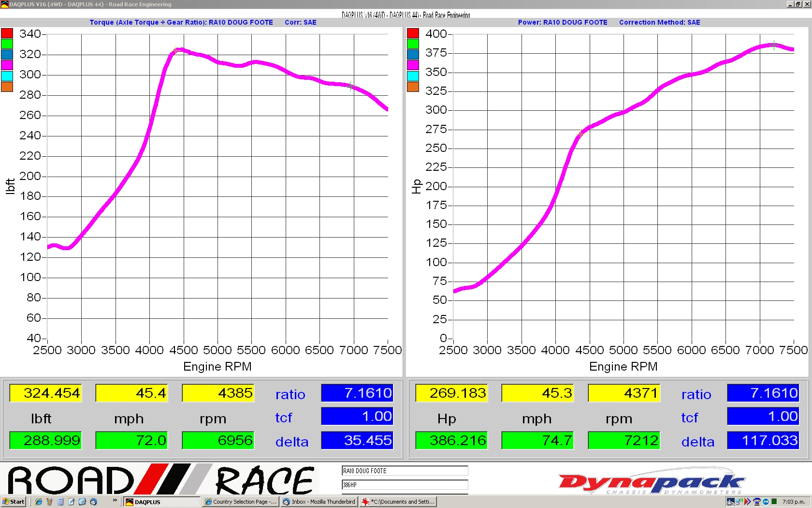The width and height of the screenshot is (812, 508).
Task: Select the green run swatch on power graph
Action: pos(413,44)
